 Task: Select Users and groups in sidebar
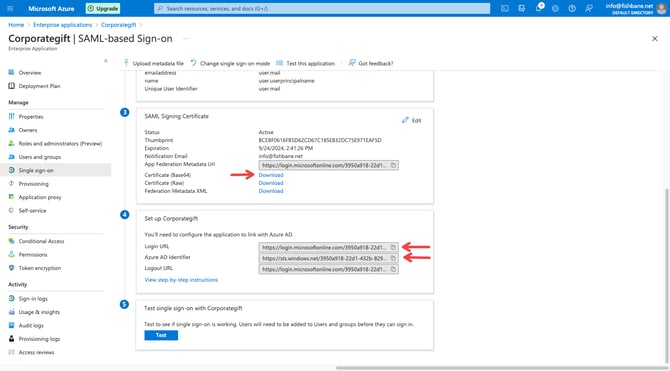coord(40,157)
